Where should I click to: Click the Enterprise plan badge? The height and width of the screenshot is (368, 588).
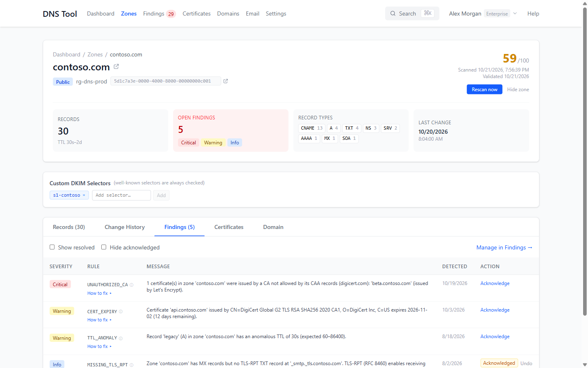[x=497, y=14]
